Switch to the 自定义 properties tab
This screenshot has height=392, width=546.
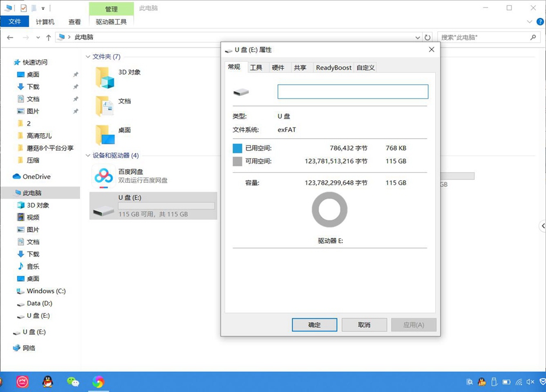click(x=366, y=68)
